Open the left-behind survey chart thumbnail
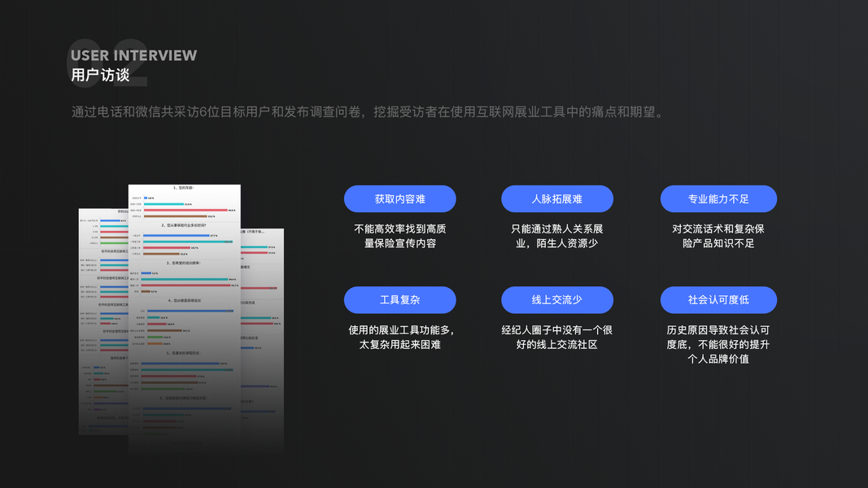The image size is (868, 488). [103, 321]
